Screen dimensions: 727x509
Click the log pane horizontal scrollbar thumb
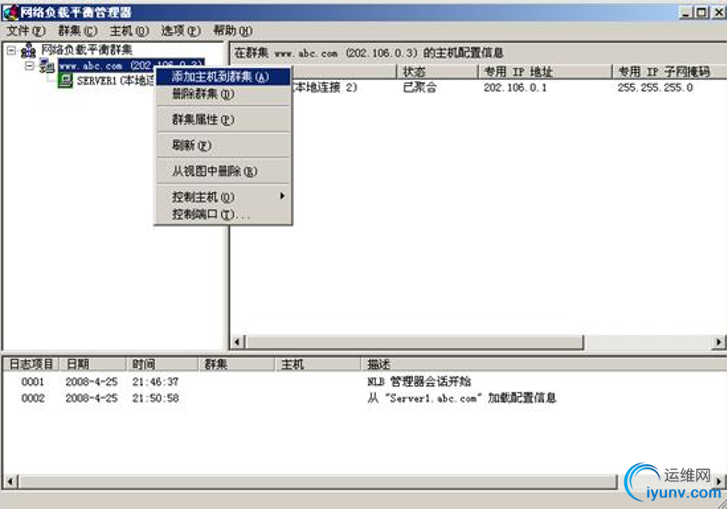(318, 481)
